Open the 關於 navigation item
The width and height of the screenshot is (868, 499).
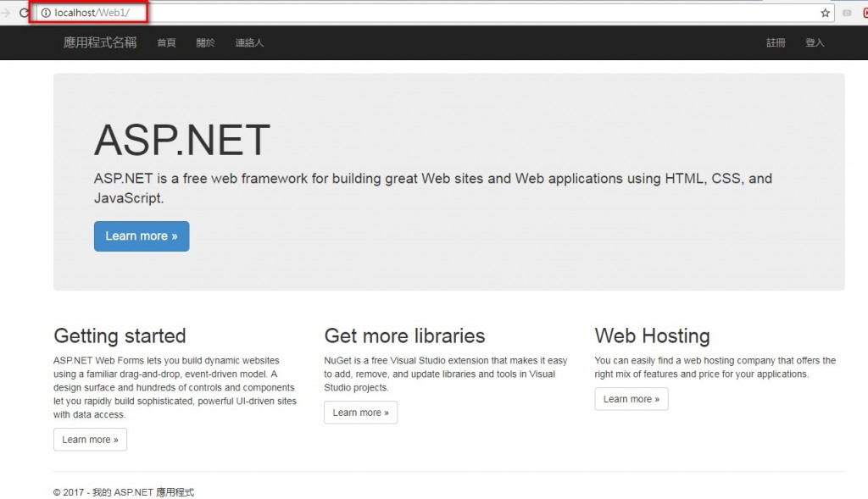(x=205, y=42)
